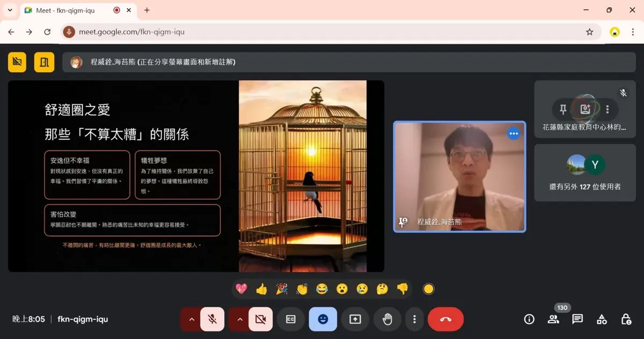
Task: Go forward in browser history
Action: (29, 32)
